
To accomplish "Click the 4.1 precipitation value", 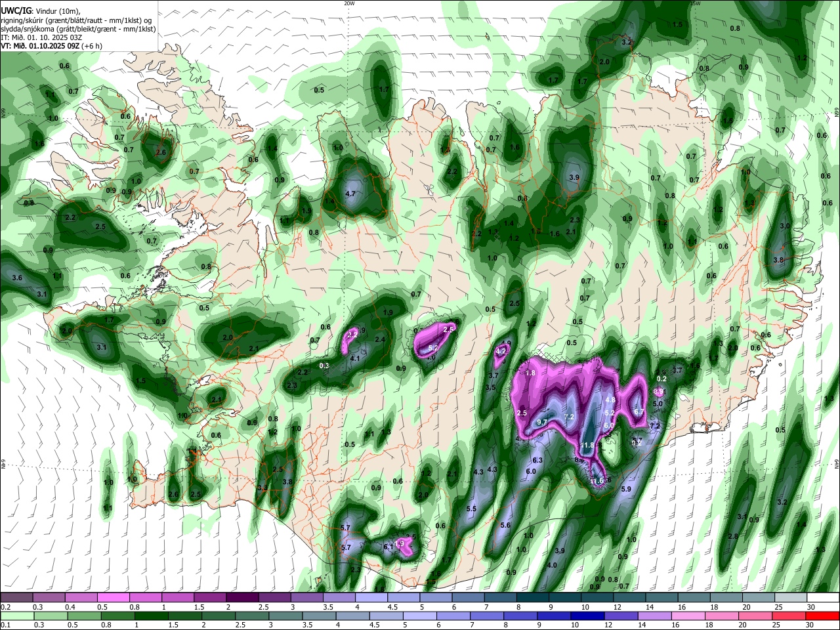I will coord(356,359).
